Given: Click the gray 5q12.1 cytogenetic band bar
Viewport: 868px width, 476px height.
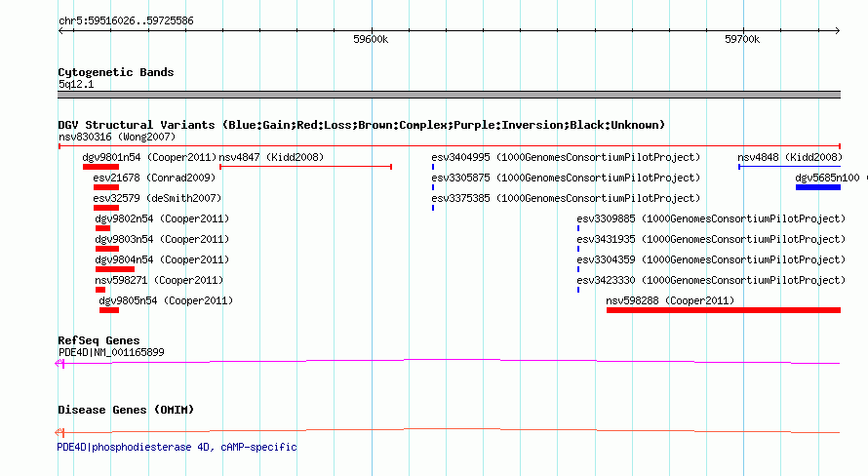Looking at the screenshot, I should [449, 95].
